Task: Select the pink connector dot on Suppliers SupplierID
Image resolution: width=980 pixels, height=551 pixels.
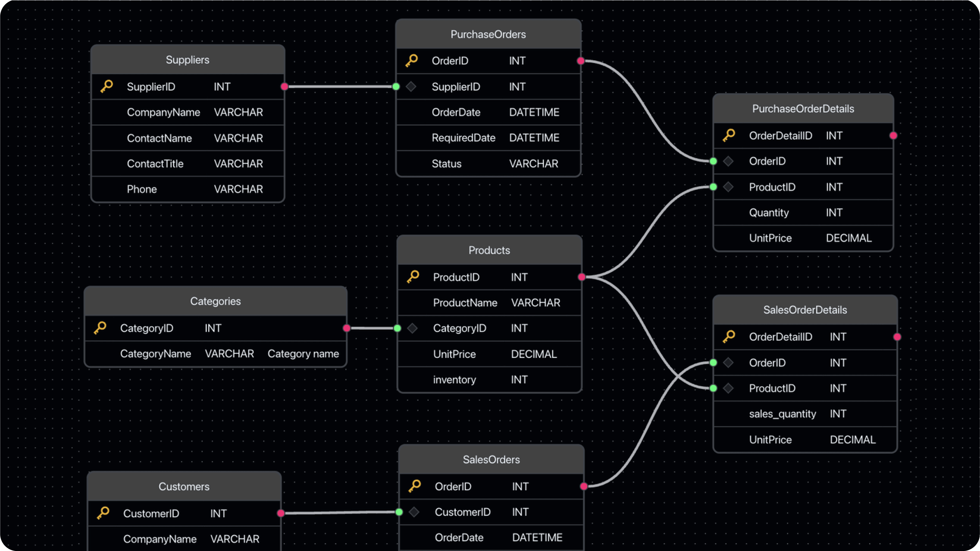Action: tap(284, 87)
